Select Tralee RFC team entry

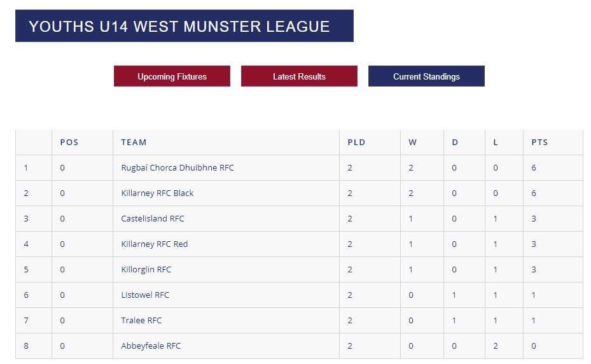141,320
